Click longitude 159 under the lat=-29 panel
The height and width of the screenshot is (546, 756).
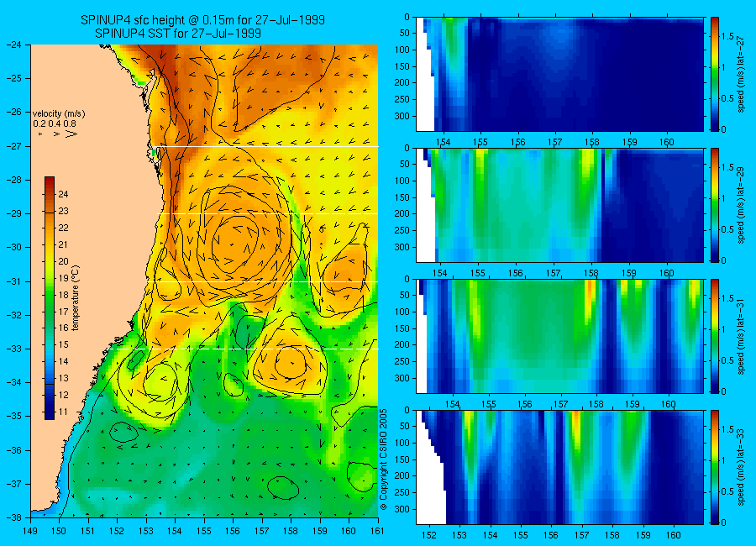[x=628, y=274]
